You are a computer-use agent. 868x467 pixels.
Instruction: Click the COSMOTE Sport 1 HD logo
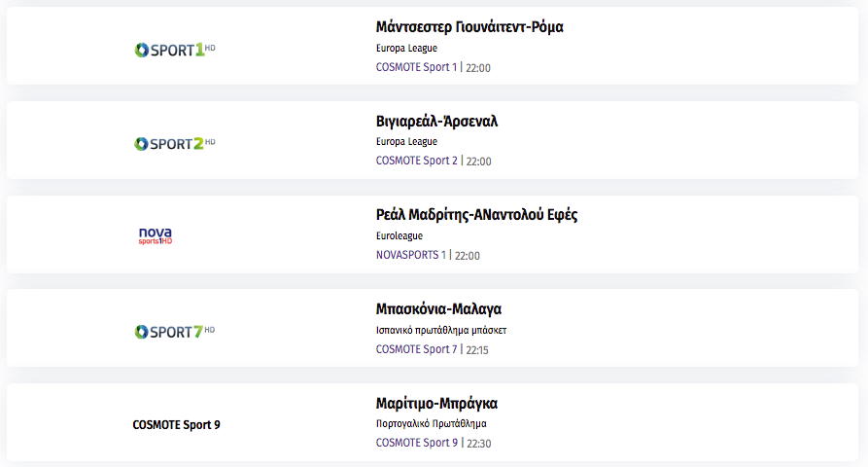pyautogui.click(x=175, y=50)
